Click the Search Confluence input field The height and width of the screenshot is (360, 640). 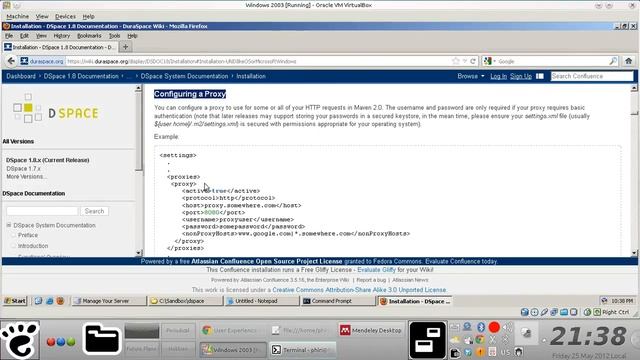pyautogui.click(x=591, y=76)
